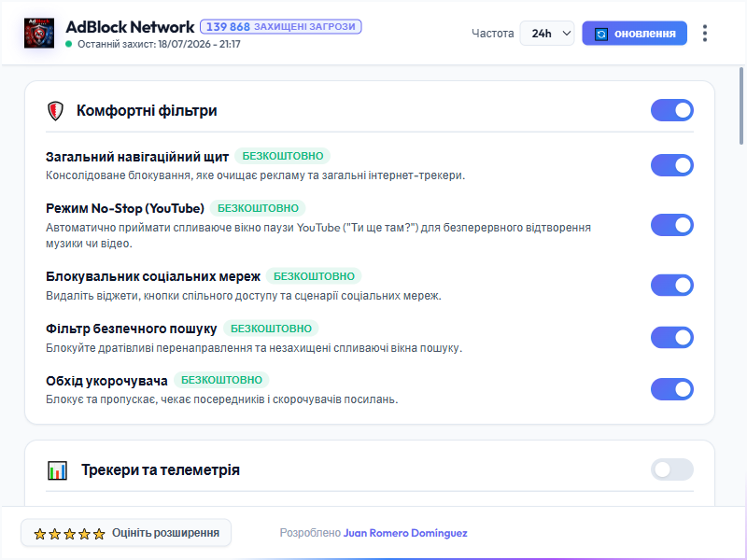Click the 139 868 ЗАХИЩЕНІ ЗАГРОЗИ badge
Viewport: 747px width, 560px height.
pos(281,27)
